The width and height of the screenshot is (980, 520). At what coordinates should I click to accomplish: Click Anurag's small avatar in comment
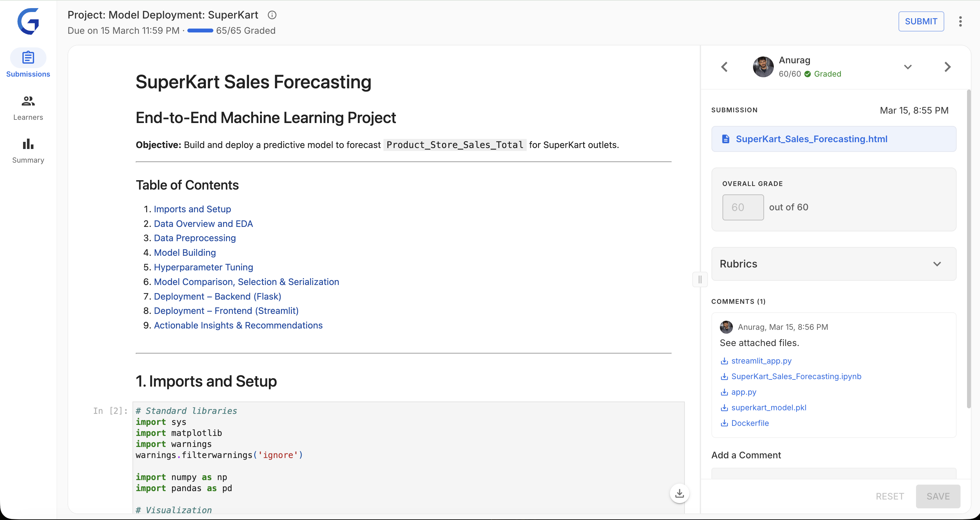726,327
